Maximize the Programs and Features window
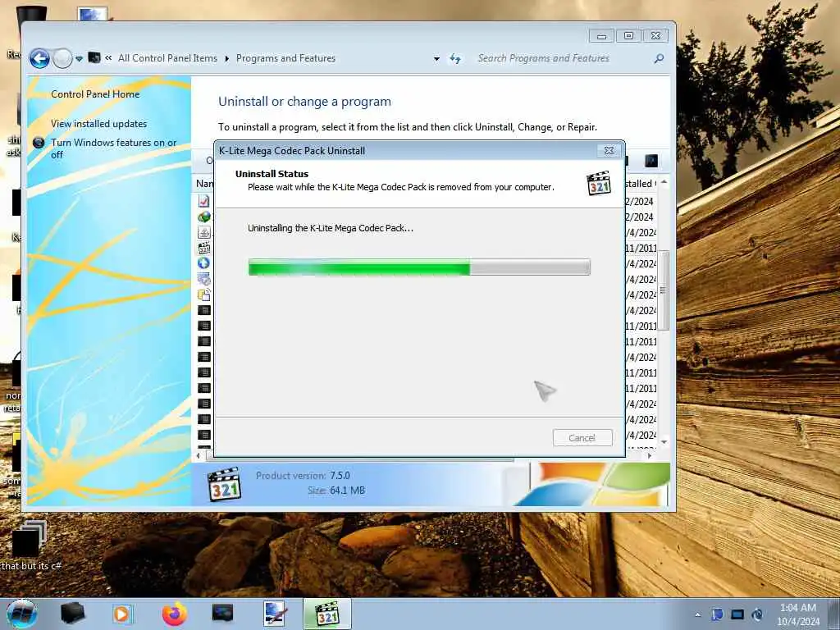 [x=628, y=36]
